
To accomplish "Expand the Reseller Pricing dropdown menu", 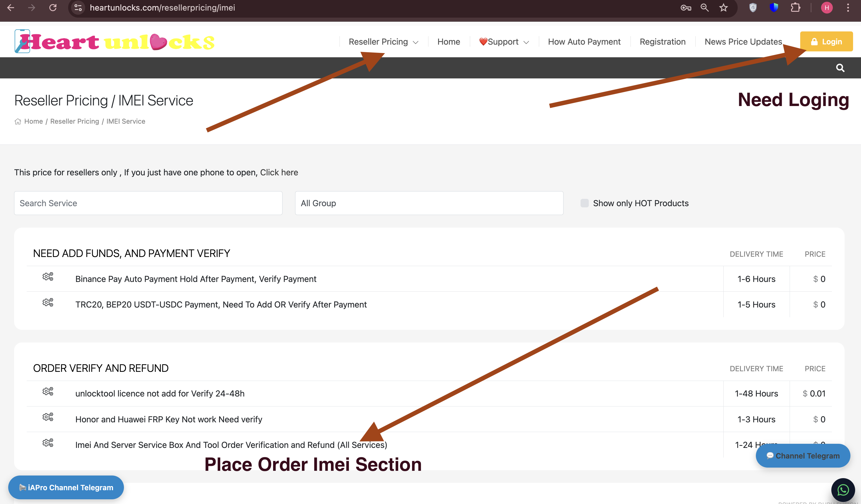I will [383, 42].
